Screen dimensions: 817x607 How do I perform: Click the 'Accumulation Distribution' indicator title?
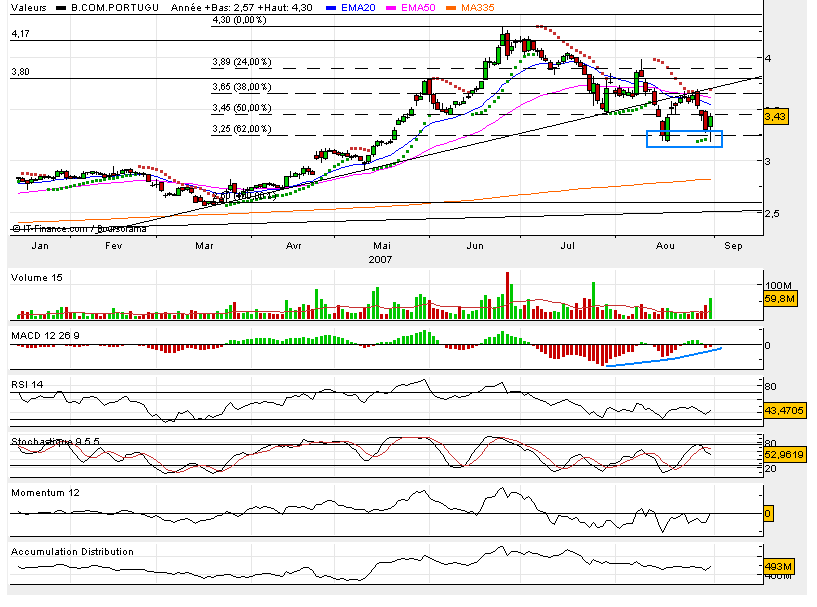coord(72,551)
